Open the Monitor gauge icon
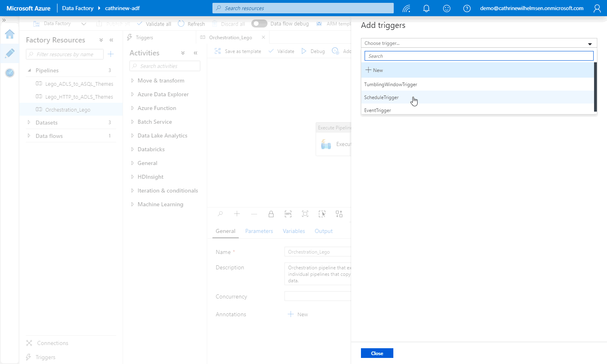The width and height of the screenshot is (607, 364). [10, 73]
